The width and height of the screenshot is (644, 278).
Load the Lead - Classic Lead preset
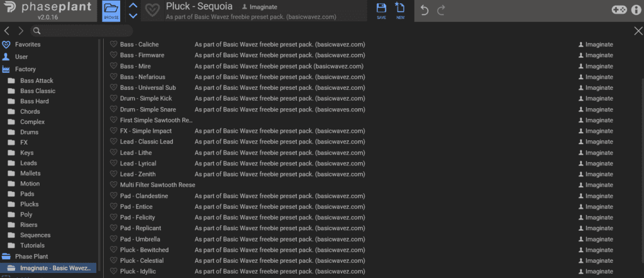click(147, 142)
